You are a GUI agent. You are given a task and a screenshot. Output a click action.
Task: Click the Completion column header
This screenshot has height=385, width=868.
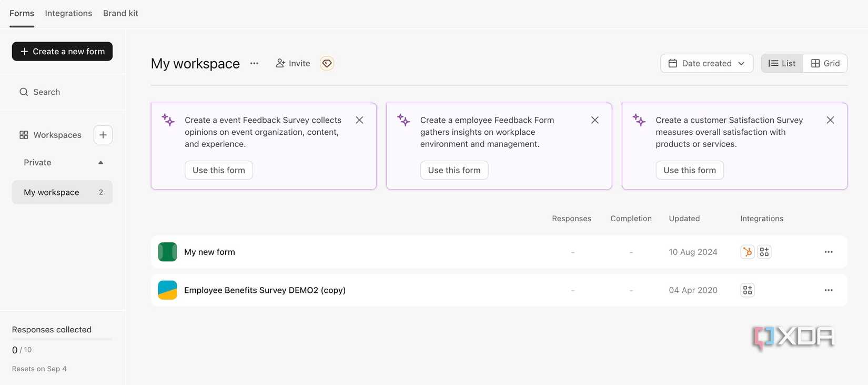click(x=631, y=219)
